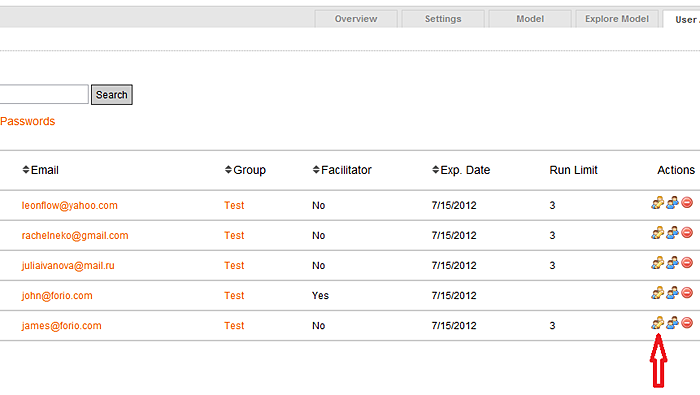Open the Settings tab
The width and height of the screenshot is (700, 395).
[x=443, y=19]
